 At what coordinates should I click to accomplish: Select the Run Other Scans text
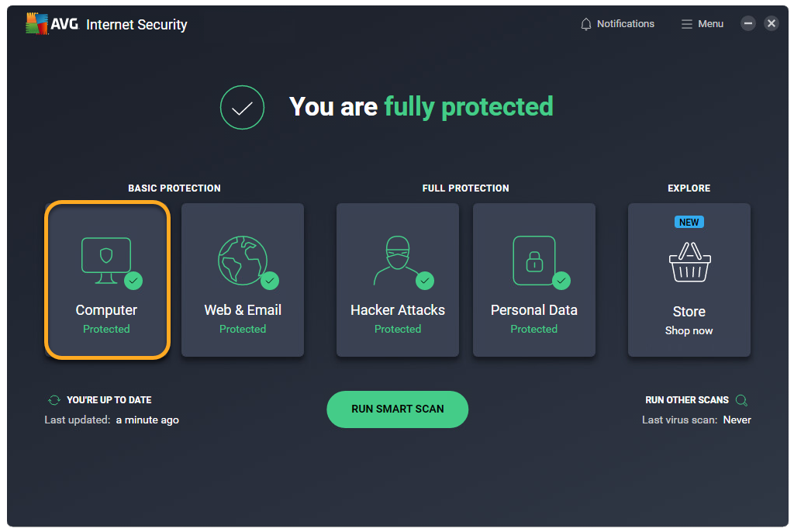(x=686, y=400)
